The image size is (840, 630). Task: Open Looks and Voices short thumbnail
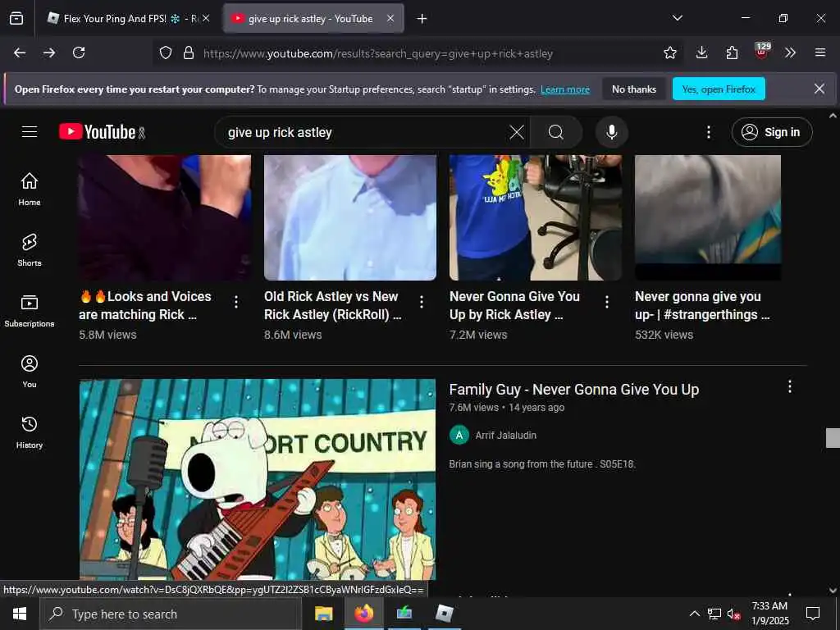(x=165, y=217)
